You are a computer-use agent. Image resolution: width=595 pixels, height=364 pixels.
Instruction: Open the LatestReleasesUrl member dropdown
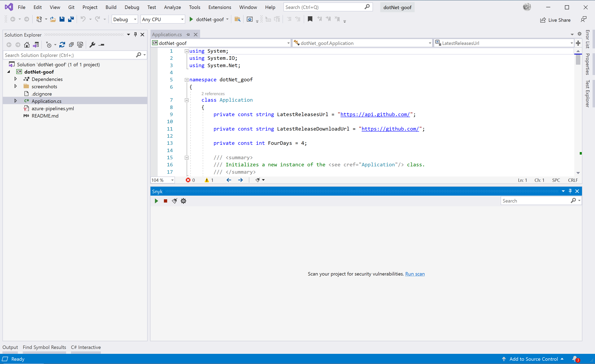(504, 43)
